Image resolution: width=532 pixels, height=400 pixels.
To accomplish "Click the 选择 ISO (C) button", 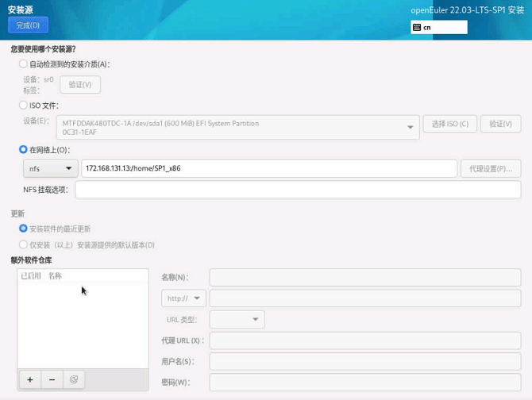I will [x=450, y=124].
